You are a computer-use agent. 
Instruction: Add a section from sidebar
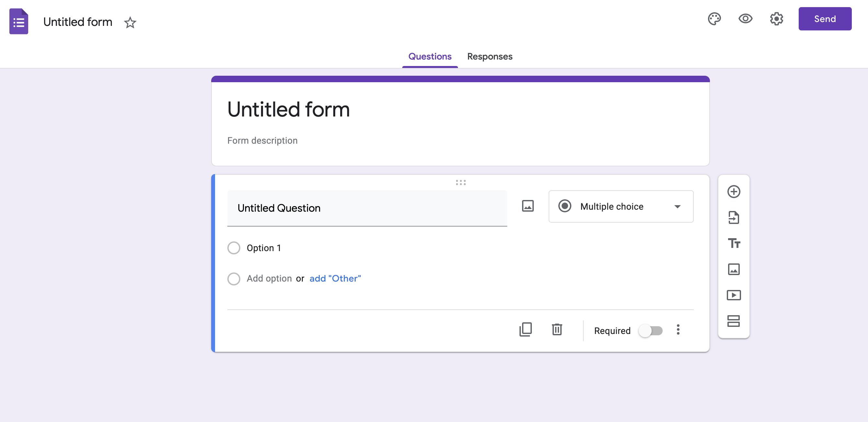tap(734, 321)
